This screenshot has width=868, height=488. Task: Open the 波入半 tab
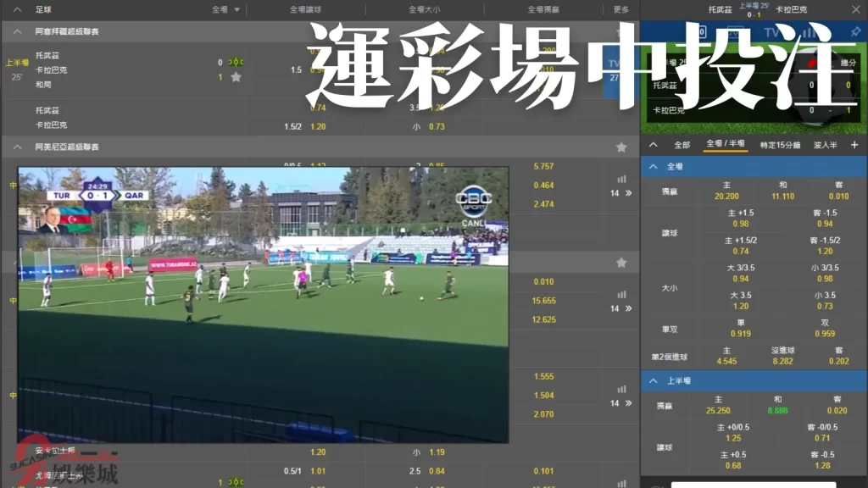[x=825, y=145]
